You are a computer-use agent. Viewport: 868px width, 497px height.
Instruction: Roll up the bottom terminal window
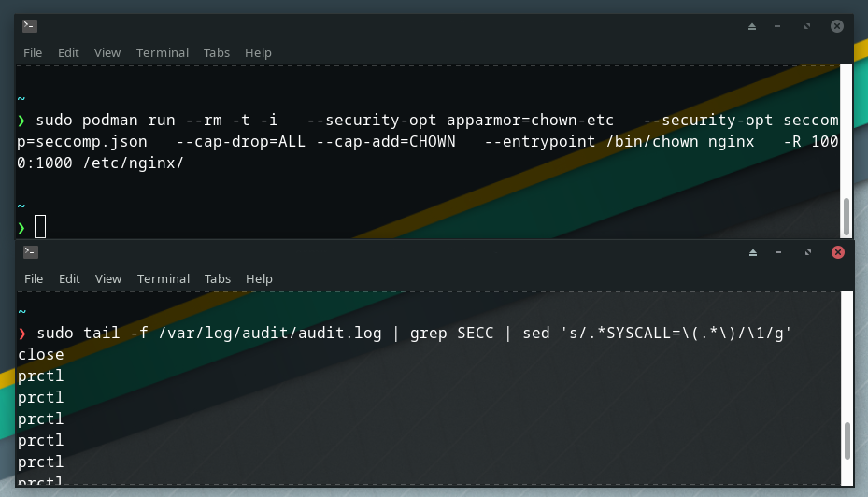[x=754, y=252]
